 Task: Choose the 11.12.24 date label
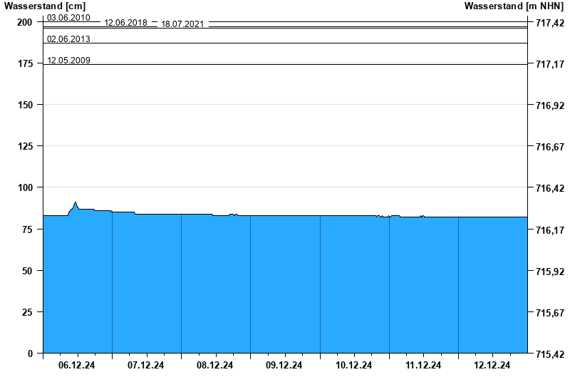pos(423,365)
